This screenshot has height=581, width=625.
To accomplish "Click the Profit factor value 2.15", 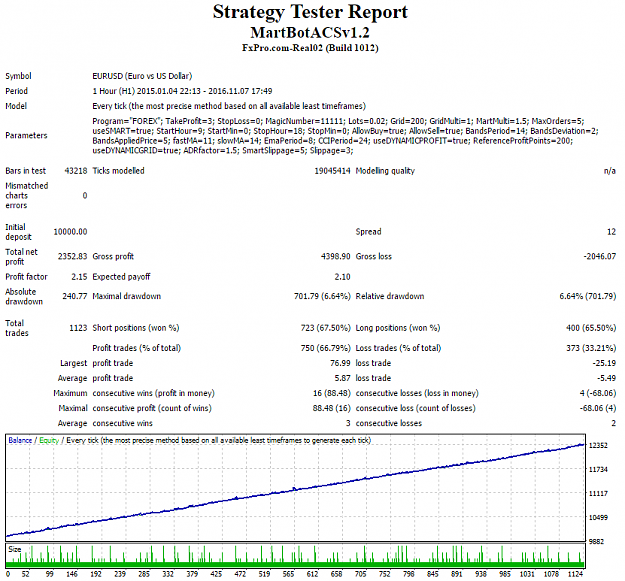I will (79, 277).
